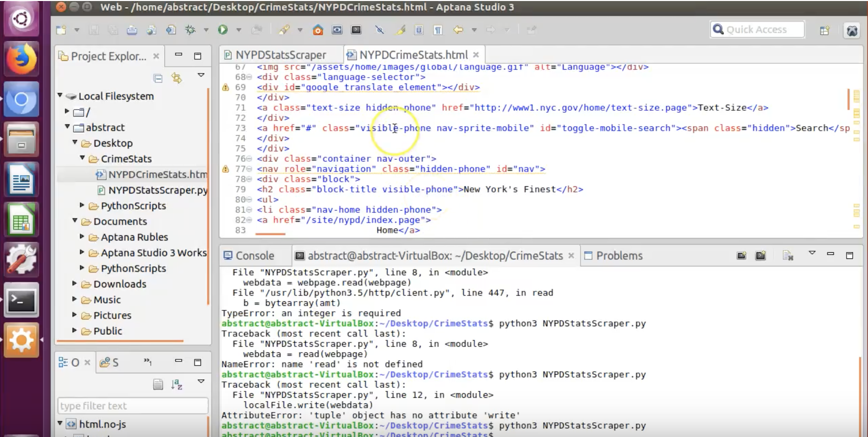Switch to the Problems tab
Screen dimensions: 868x437
click(x=613, y=256)
